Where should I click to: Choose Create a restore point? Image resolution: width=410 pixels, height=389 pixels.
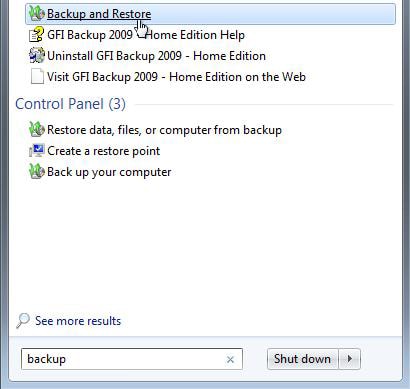pos(104,151)
